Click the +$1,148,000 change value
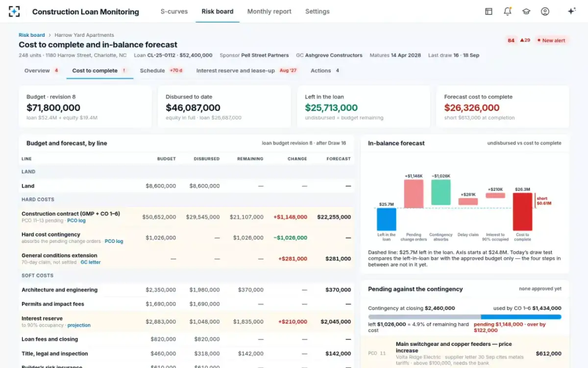The image size is (588, 368). [x=291, y=217]
